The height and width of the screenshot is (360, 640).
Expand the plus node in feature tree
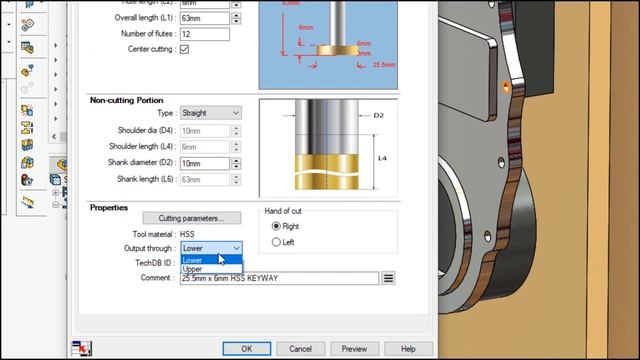[56, 192]
